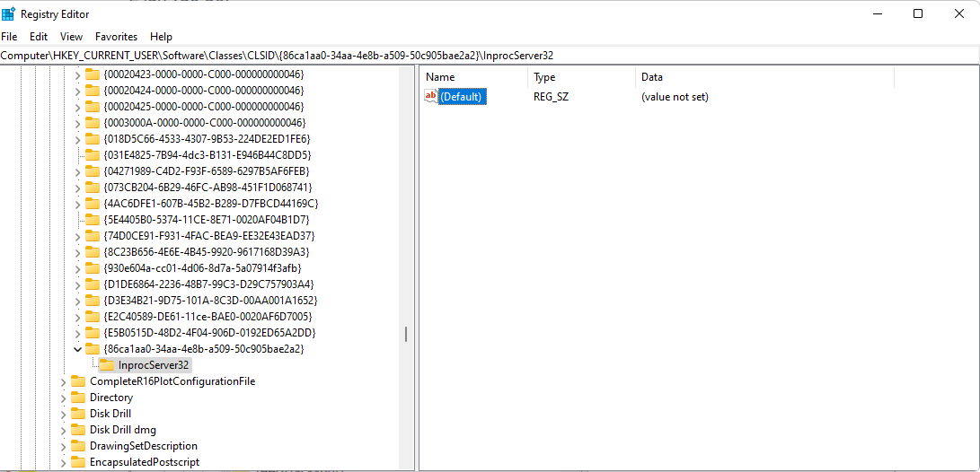Expand the {D1DE6864-2236-48B7-99C3-D29C757903A4} key
Image resolution: width=980 pixels, height=472 pixels.
pyautogui.click(x=77, y=285)
